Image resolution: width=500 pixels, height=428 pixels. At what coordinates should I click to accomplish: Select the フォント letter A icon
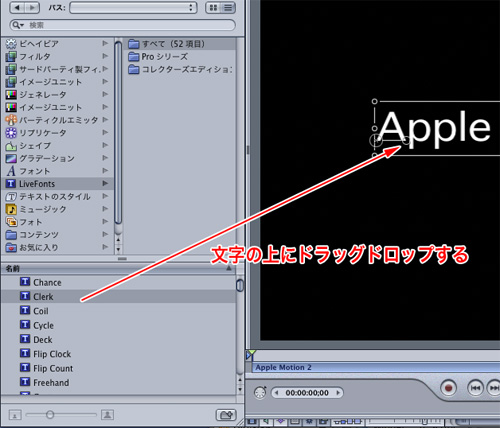click(x=11, y=171)
